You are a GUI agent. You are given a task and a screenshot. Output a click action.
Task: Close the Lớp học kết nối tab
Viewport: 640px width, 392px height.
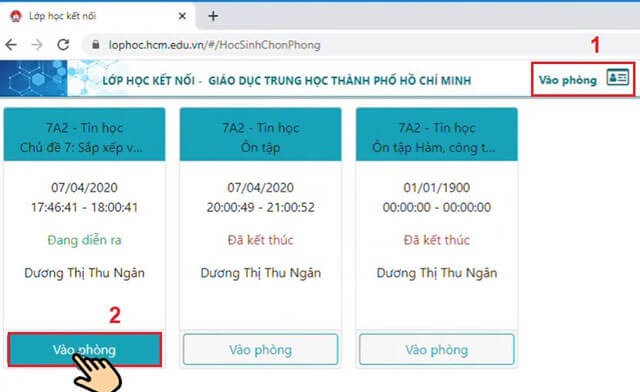[x=182, y=16]
